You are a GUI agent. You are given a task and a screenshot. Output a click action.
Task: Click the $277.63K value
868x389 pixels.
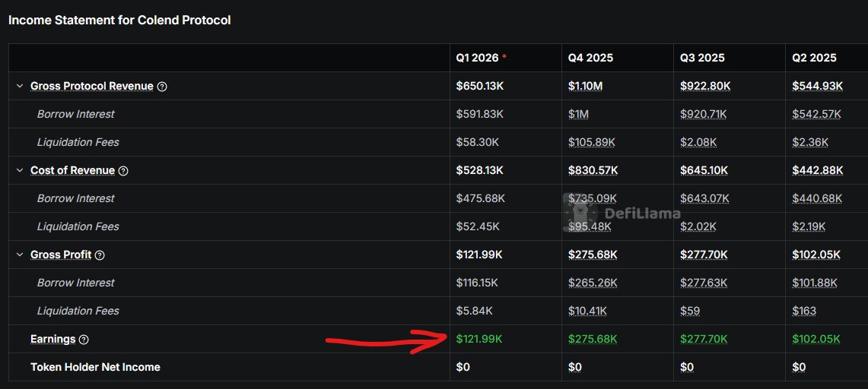[x=704, y=283]
